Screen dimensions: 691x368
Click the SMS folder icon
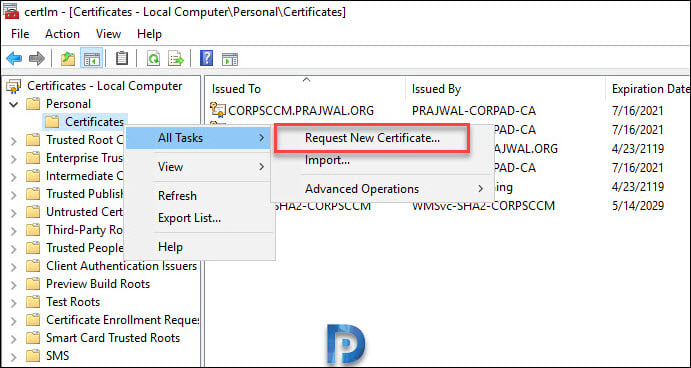click(x=33, y=356)
